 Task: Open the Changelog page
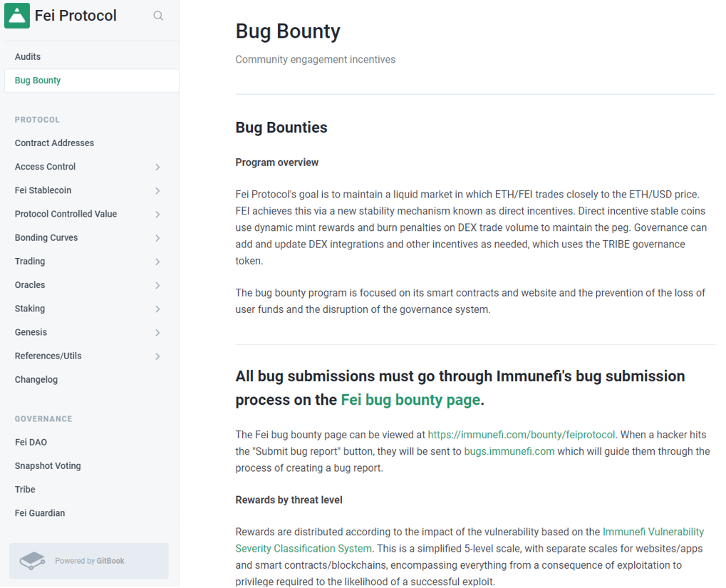coord(36,380)
